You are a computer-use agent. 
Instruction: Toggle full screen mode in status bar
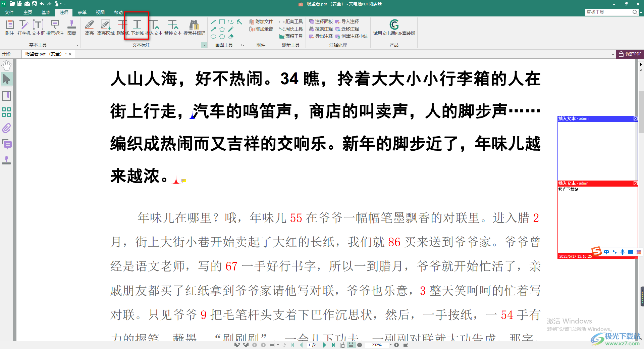pos(405,345)
